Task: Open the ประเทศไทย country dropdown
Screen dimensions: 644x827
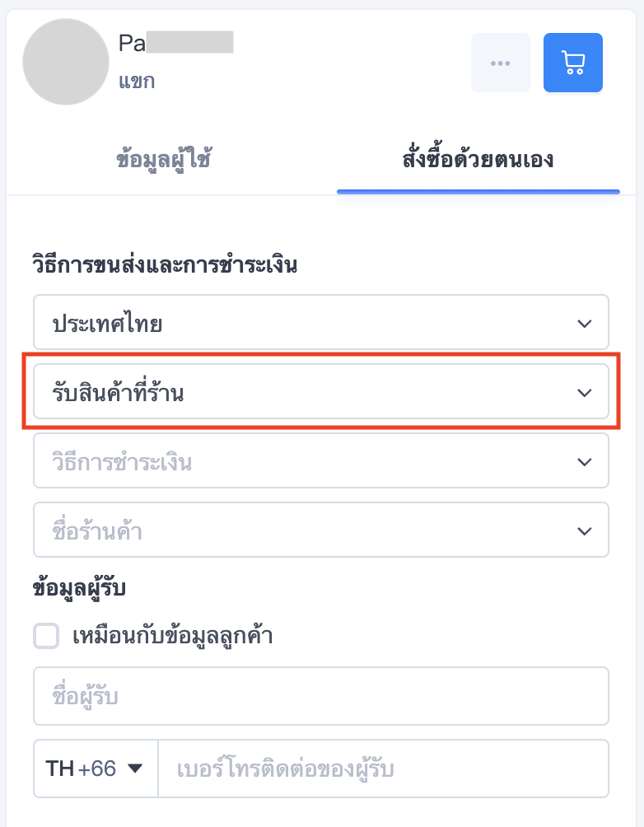Action: coord(321,322)
